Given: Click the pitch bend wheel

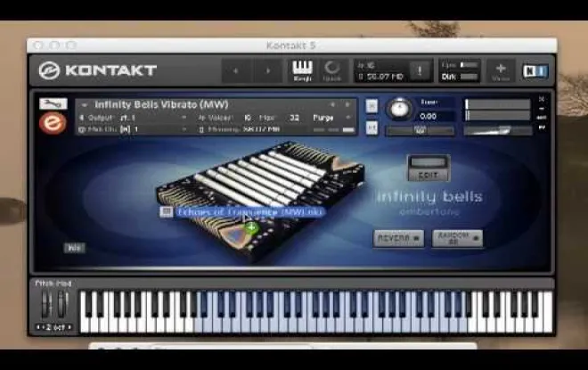Looking at the screenshot, I should (x=46, y=305).
